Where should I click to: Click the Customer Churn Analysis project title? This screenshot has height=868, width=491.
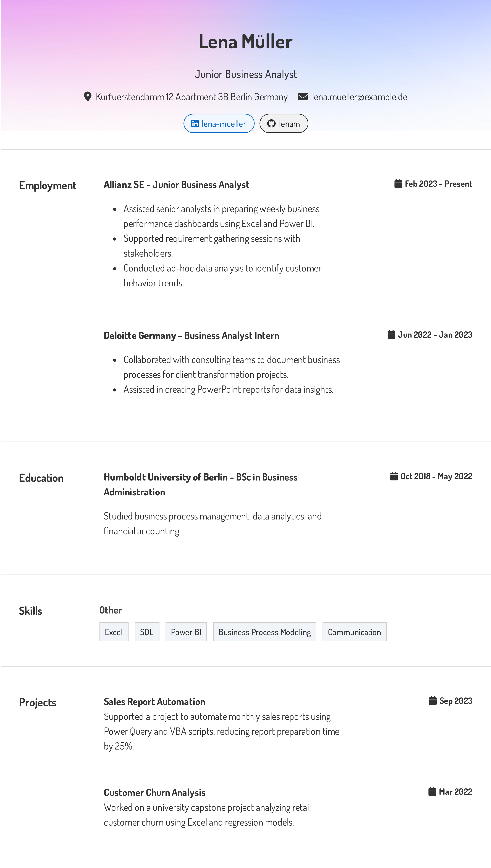[154, 792]
